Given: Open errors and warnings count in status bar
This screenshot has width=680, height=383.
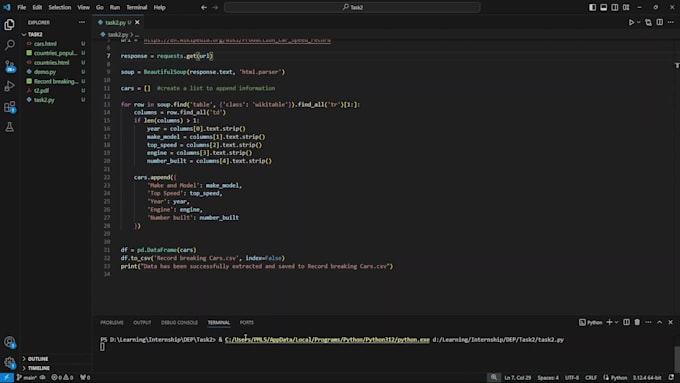Looking at the screenshot, I should 62,378.
